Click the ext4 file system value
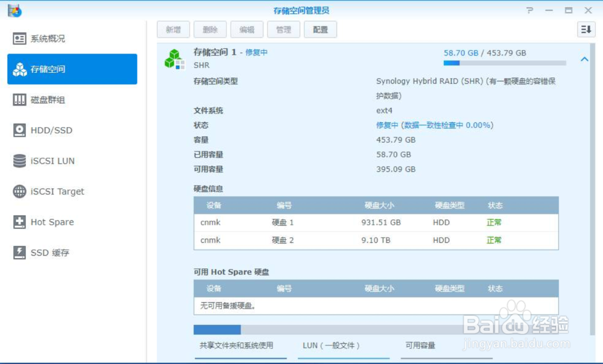Viewport: 603px width, 364px height. pos(384,111)
